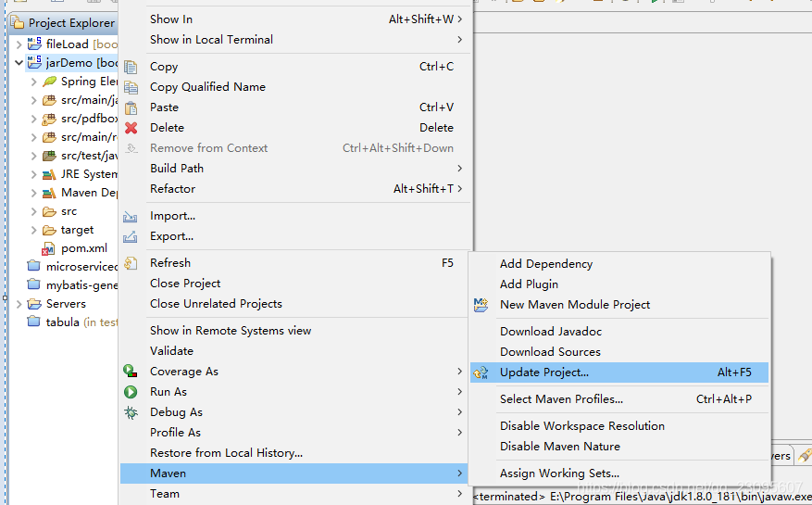
Task: Select the mybatis-gene project row
Action: (x=72, y=285)
